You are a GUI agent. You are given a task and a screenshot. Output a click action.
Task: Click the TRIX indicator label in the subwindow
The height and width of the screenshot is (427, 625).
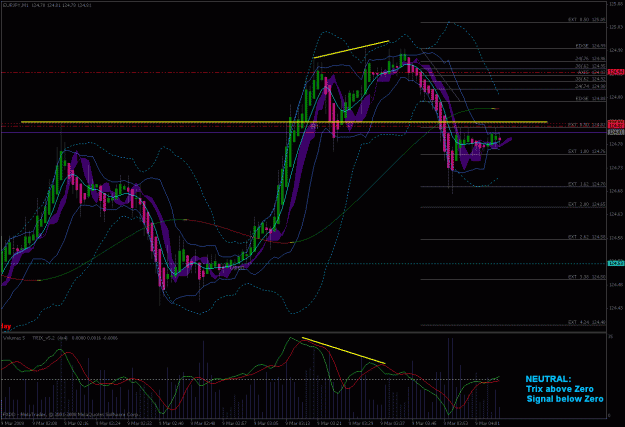[x=75, y=338]
